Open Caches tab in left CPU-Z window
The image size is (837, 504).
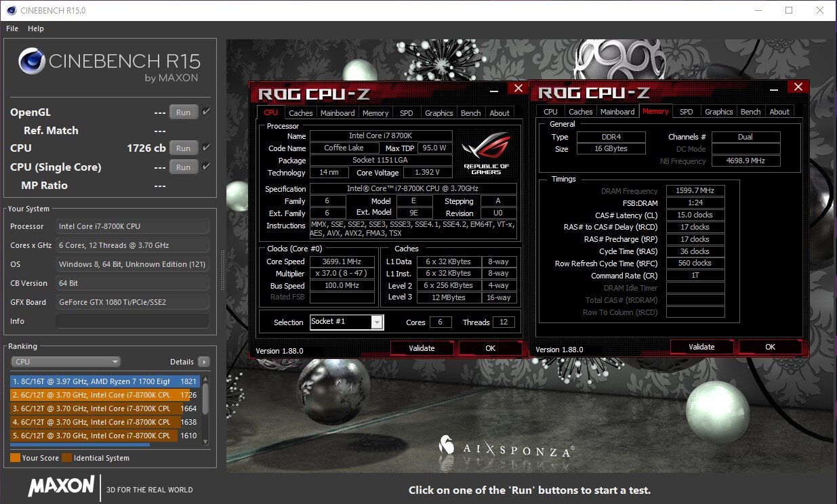pos(301,113)
